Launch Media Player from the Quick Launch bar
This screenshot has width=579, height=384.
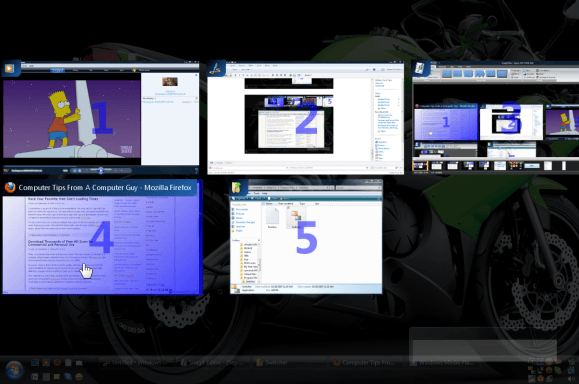coord(46,363)
